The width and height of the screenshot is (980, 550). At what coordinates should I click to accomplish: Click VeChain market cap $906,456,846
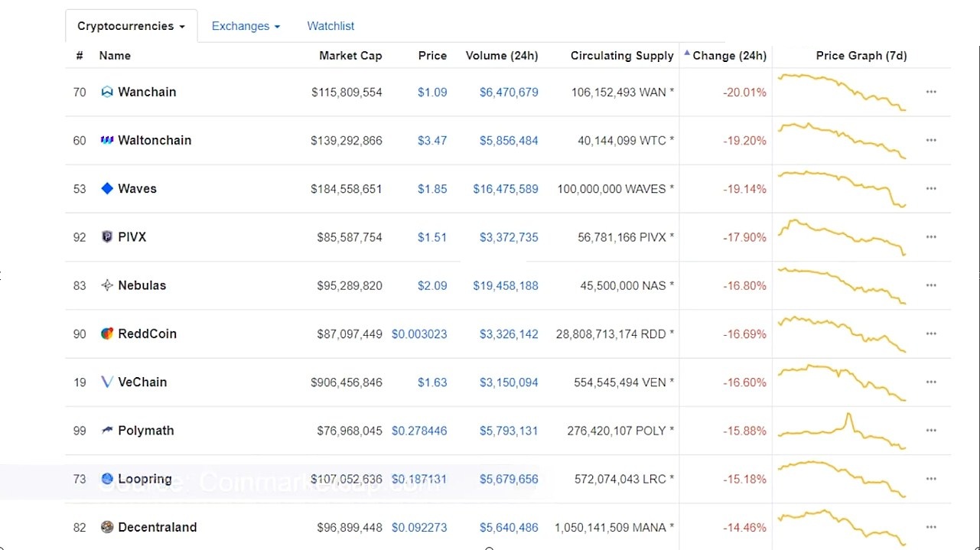pos(347,382)
